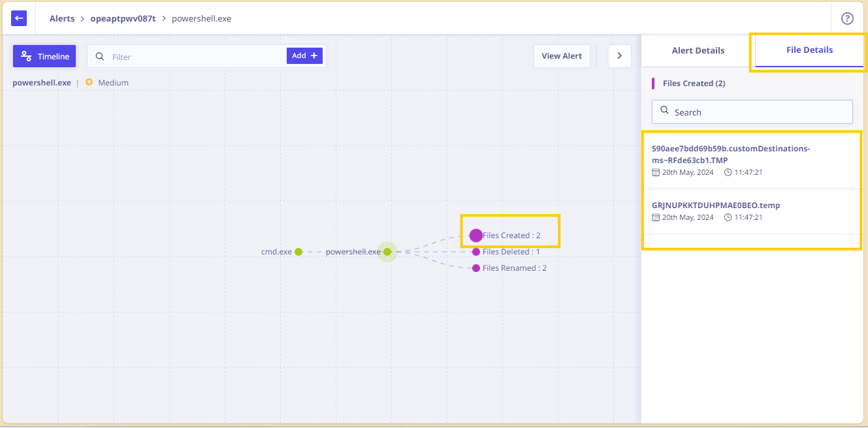The image size is (868, 428).
Task: Click the Filter text input field
Action: click(196, 57)
